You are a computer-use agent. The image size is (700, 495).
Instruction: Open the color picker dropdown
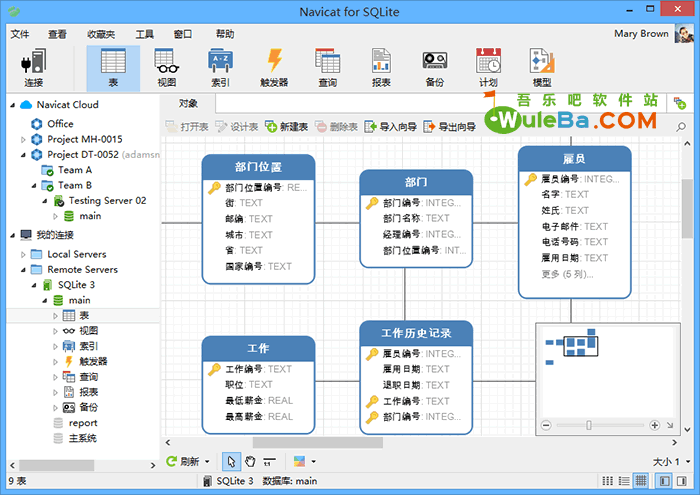click(x=313, y=462)
